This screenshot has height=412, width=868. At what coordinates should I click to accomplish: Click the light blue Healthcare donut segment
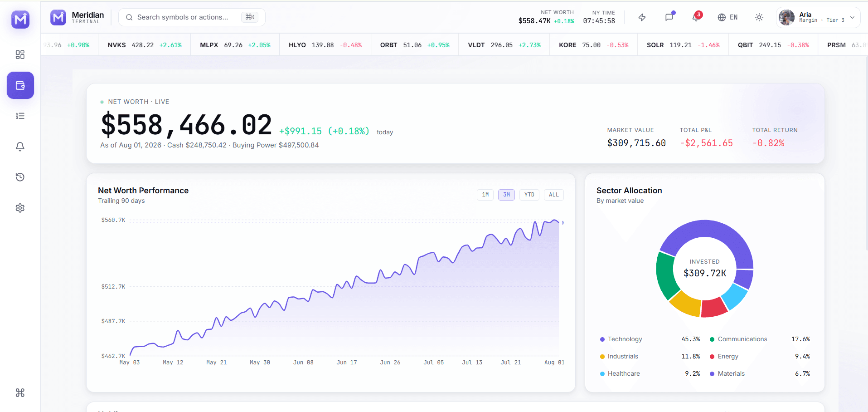pyautogui.click(x=734, y=296)
